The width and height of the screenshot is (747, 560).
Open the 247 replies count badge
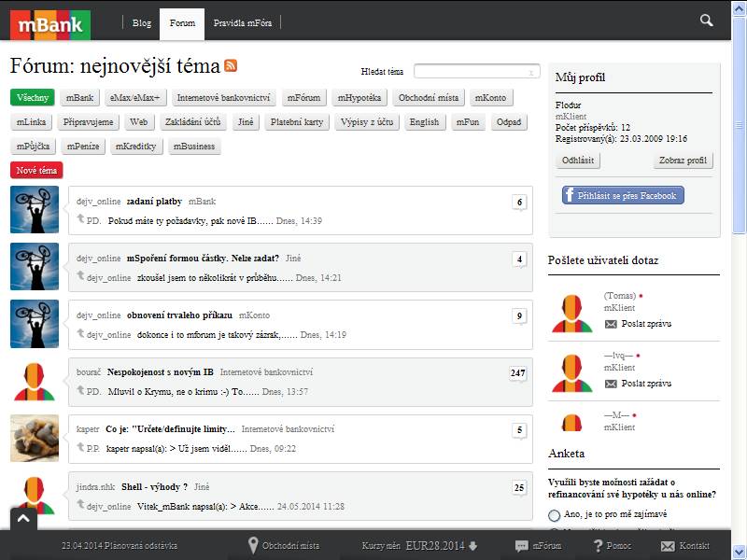click(518, 373)
